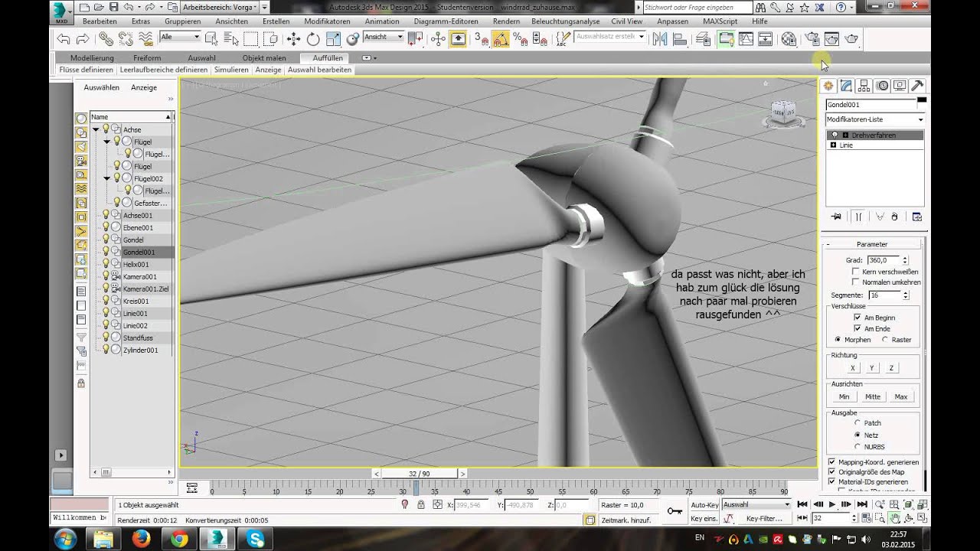Go to animation start
980x551 pixels.
pyautogui.click(x=802, y=504)
